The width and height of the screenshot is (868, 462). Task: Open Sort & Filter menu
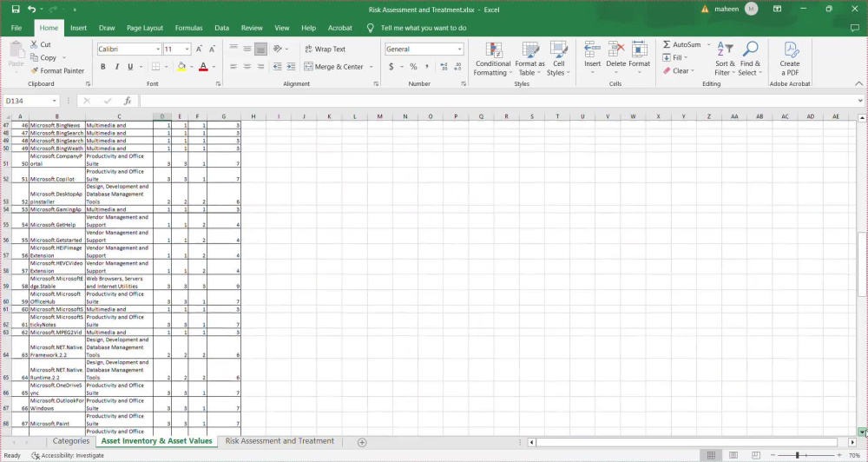pyautogui.click(x=725, y=59)
